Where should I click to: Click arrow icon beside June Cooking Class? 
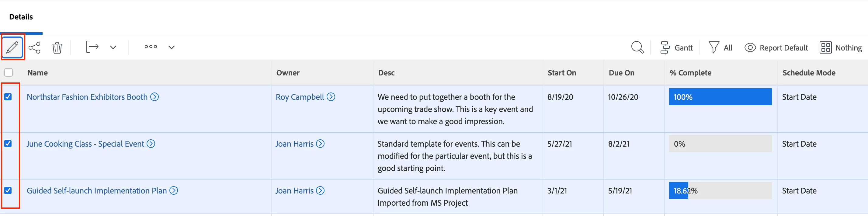pos(151,144)
